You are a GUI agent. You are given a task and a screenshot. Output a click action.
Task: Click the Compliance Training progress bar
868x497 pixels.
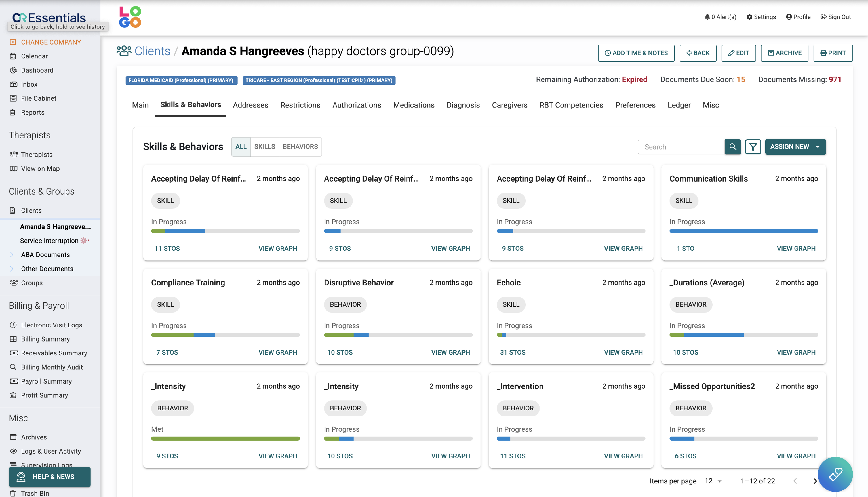[225, 335]
